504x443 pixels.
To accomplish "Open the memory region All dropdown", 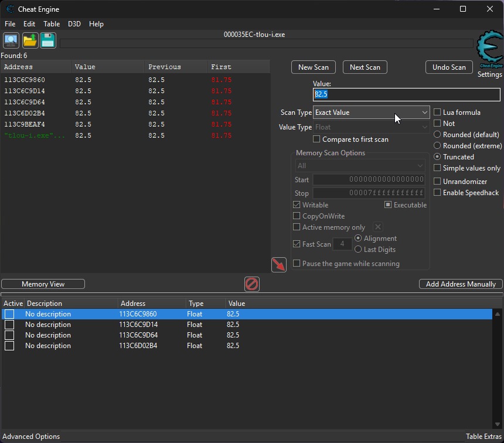I will point(360,166).
